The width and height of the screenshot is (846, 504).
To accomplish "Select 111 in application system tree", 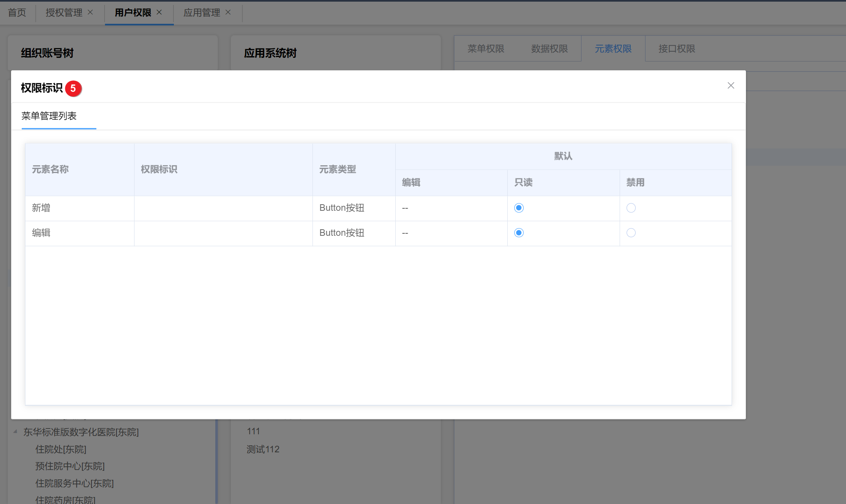I will tap(253, 431).
